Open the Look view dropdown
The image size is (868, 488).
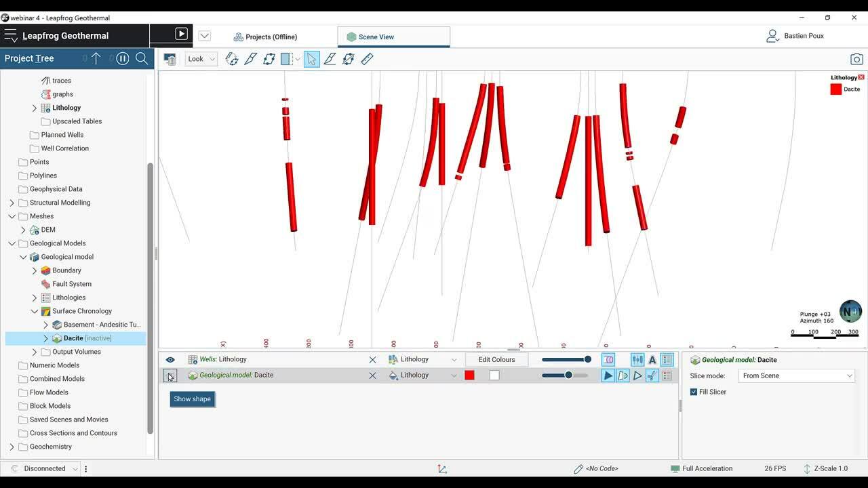201,59
